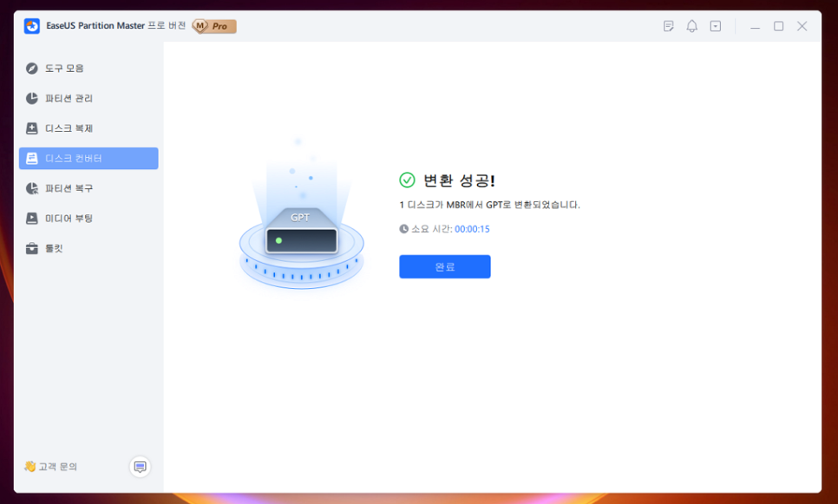838x504 pixels.
Task: Close the Partition Master window
Action: [x=802, y=26]
